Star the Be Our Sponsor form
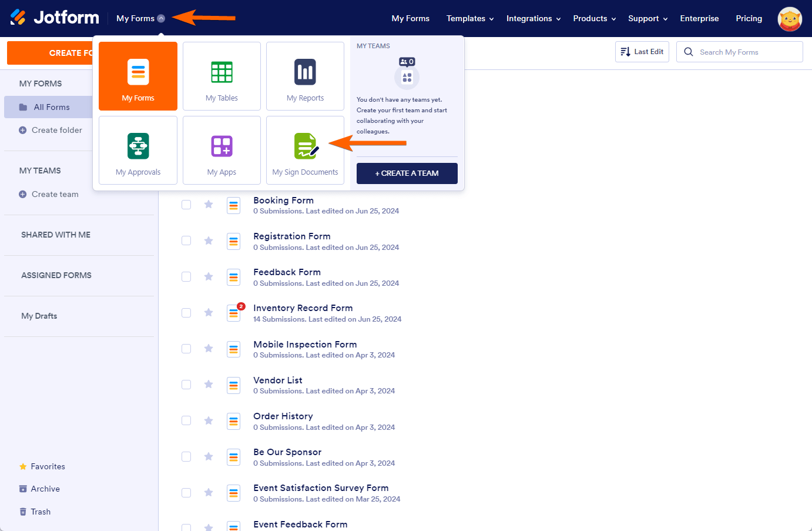This screenshot has width=812, height=531. 209,456
